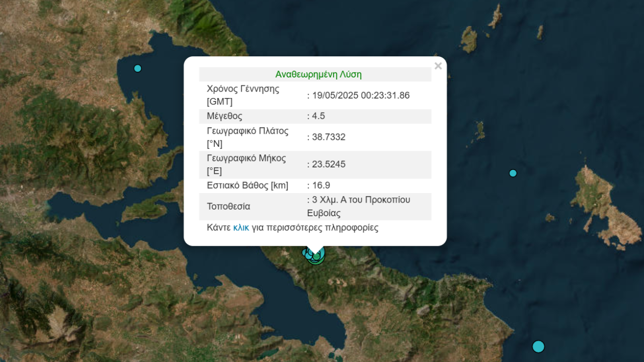644x362 pixels.
Task: Click the green Αναθεωρημένη Λύση popup title
Action: (x=318, y=74)
